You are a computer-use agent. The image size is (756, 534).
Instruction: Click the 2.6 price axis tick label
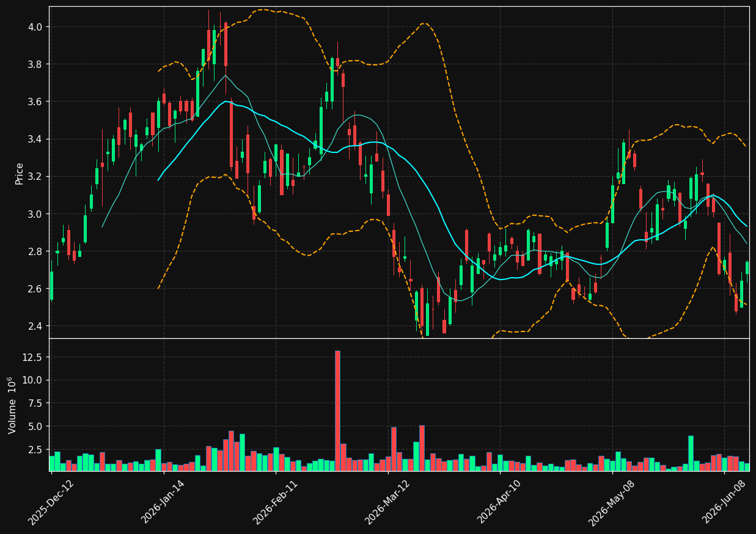(x=34, y=289)
